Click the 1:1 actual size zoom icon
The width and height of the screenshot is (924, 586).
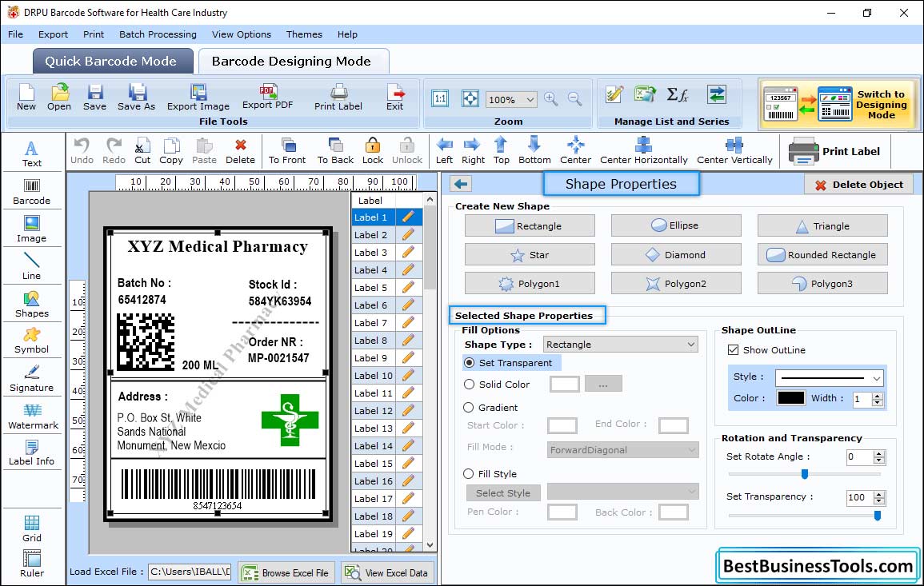(x=440, y=98)
